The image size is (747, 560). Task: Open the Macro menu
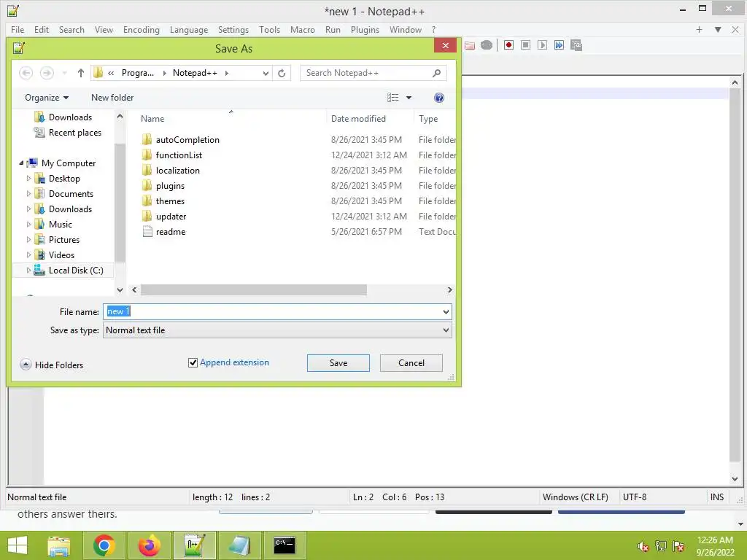(303, 29)
